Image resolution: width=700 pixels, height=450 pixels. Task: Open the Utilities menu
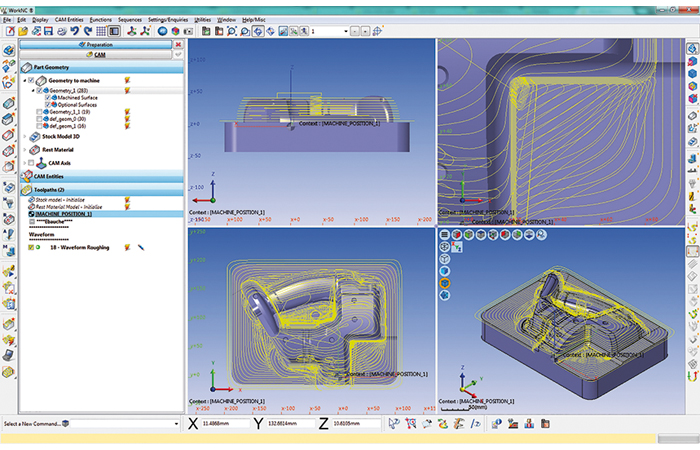202,20
